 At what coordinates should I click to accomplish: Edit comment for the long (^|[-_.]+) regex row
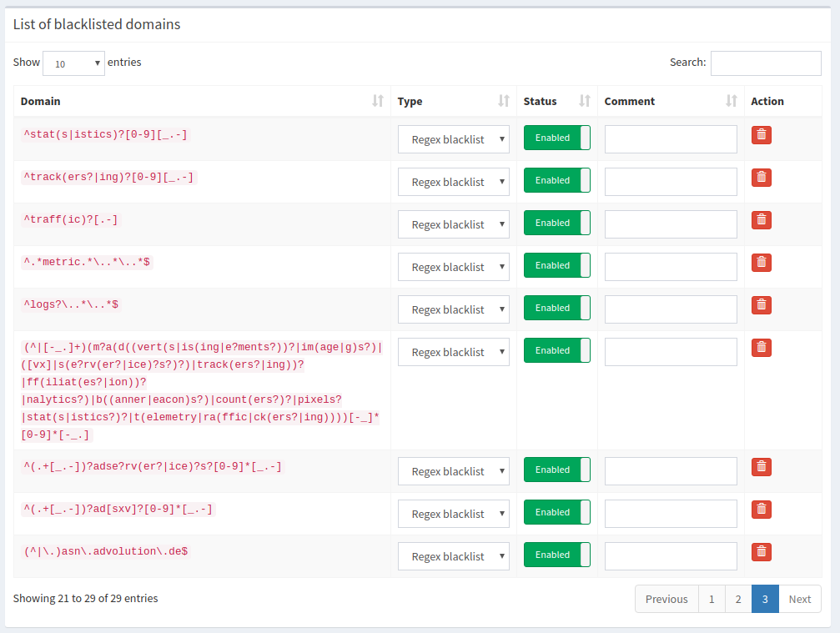(x=671, y=353)
